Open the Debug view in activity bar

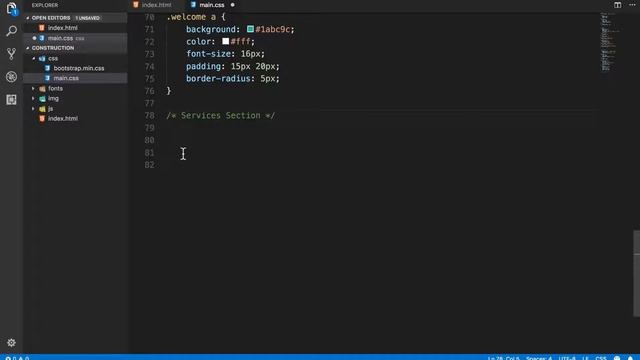click(x=11, y=77)
